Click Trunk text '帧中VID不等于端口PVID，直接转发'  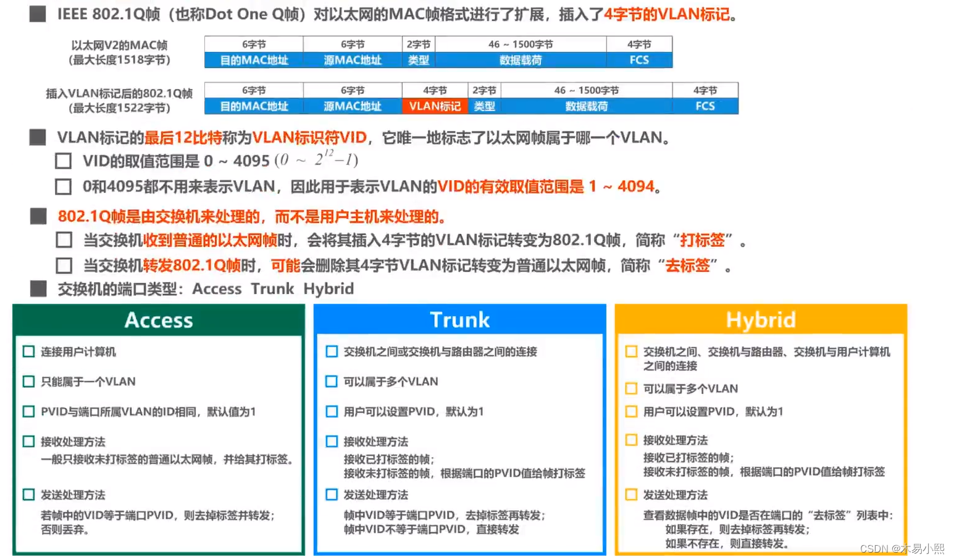click(x=431, y=530)
